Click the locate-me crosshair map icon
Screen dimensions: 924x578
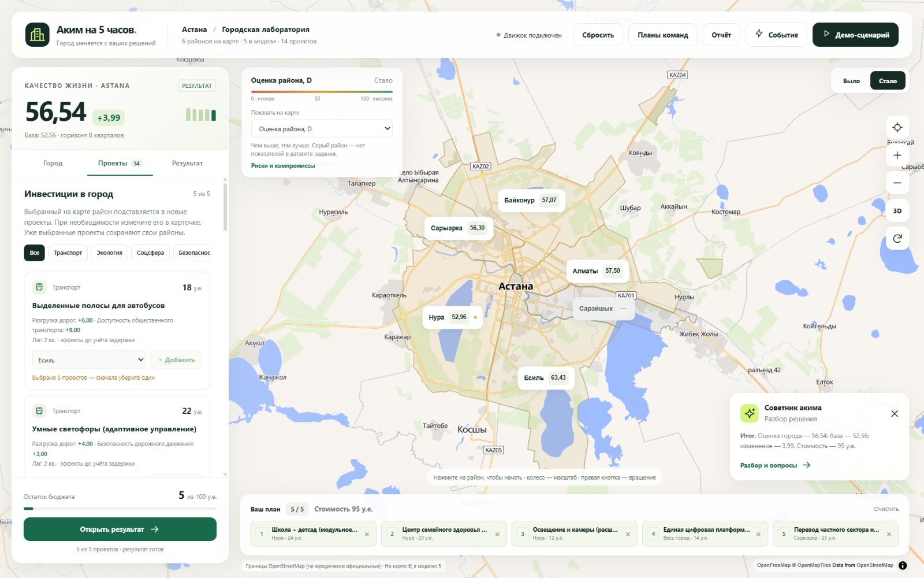click(x=897, y=127)
